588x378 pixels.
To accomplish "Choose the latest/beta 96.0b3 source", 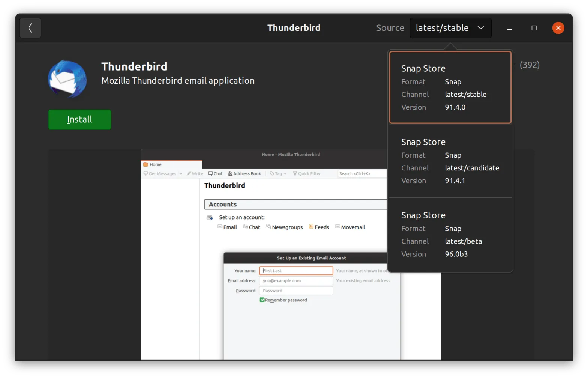I will pos(450,234).
